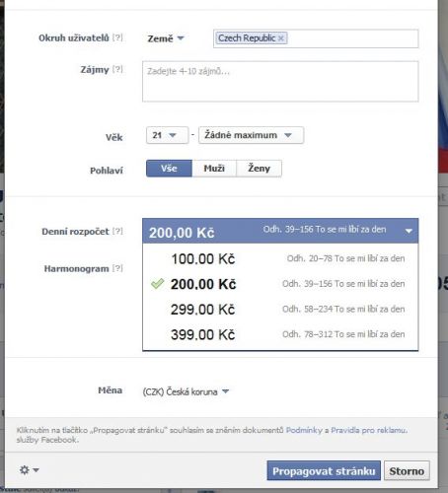This screenshot has width=448, height=493.
Task: Click help icon next to Okruh uživatelů
Action: [x=117, y=37]
